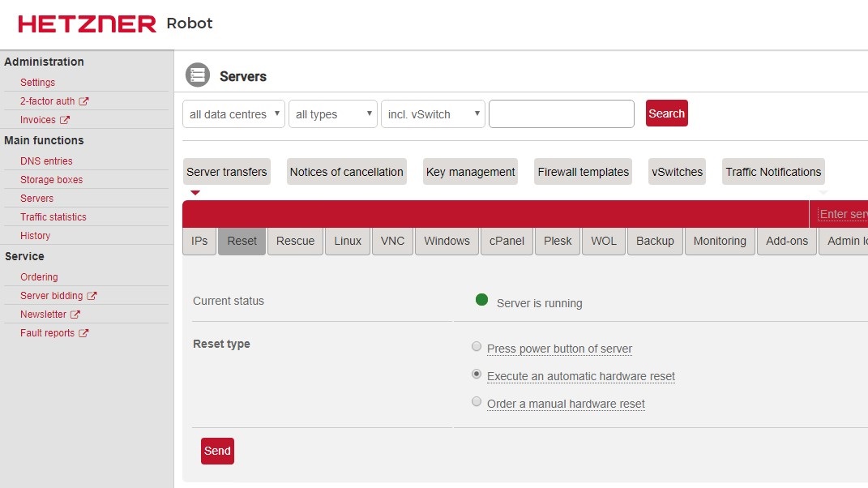Screen dimensions: 868x488
Task: Choose Order a manual hardware reset option
Action: coord(476,401)
